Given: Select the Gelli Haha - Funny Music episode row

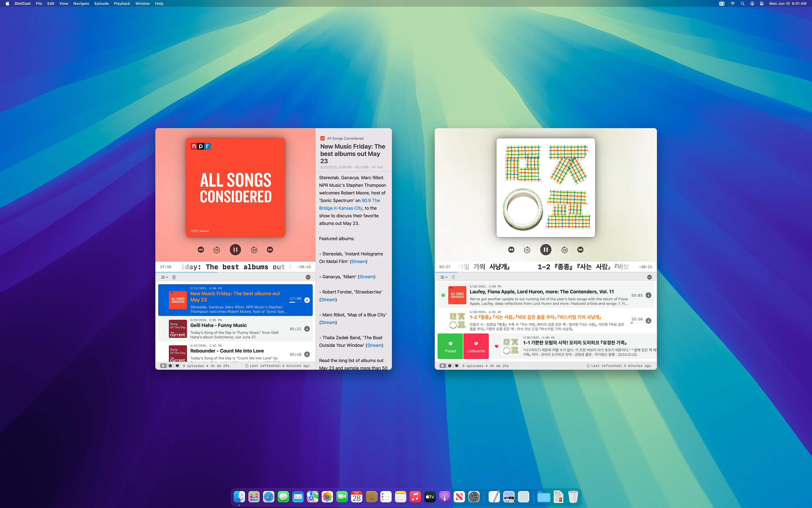Looking at the screenshot, I should coord(235,329).
